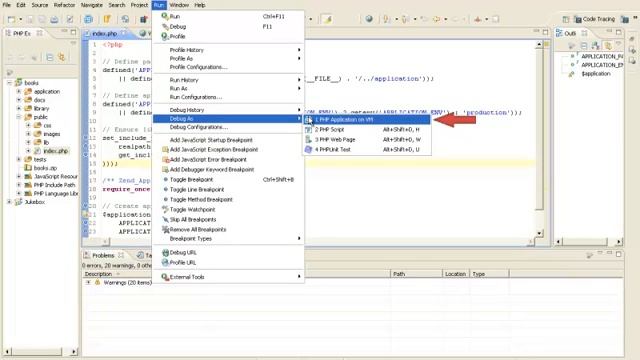Click Outline horizontal scrollbar right arrow

(x=619, y=242)
